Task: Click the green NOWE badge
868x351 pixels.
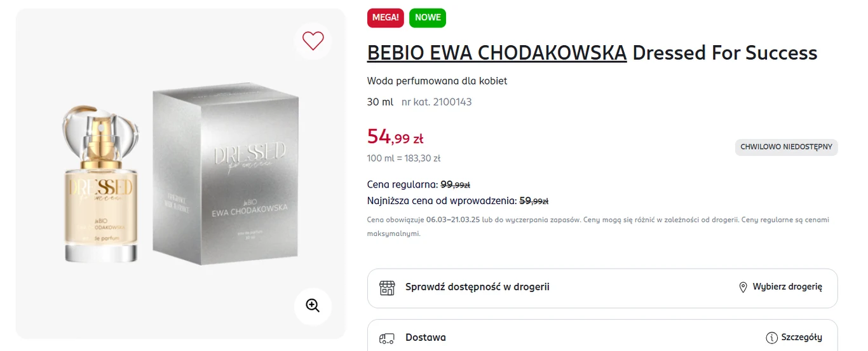Action: click(x=428, y=18)
